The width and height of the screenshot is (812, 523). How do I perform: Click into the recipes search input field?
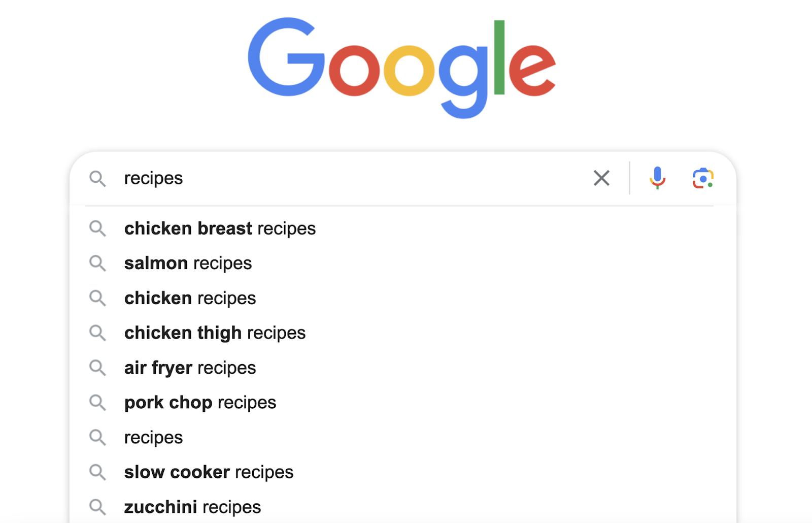point(355,178)
